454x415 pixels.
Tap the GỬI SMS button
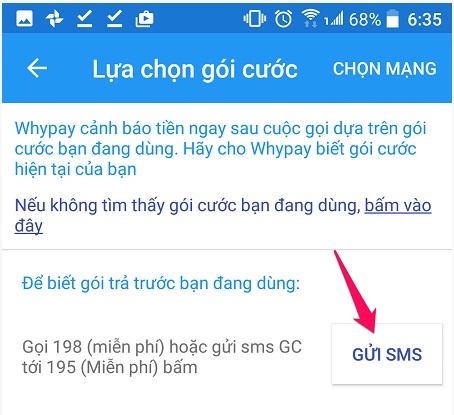(387, 354)
